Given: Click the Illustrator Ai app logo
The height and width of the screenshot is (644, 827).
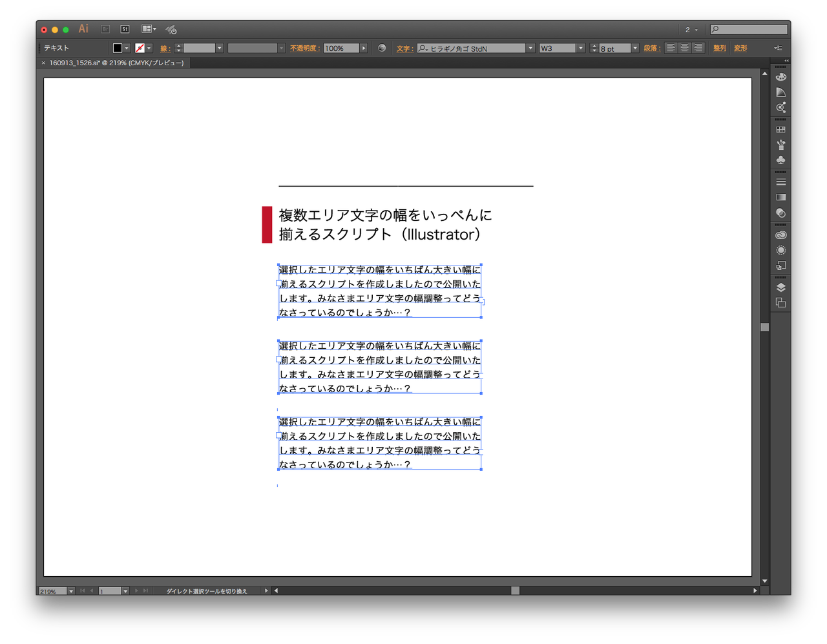Looking at the screenshot, I should pyautogui.click(x=83, y=29).
